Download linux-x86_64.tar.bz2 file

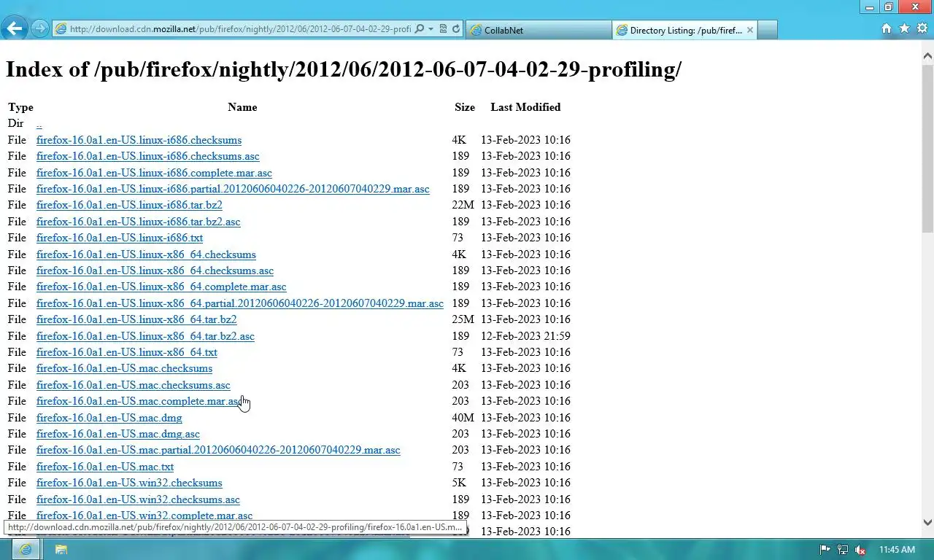[136, 319]
